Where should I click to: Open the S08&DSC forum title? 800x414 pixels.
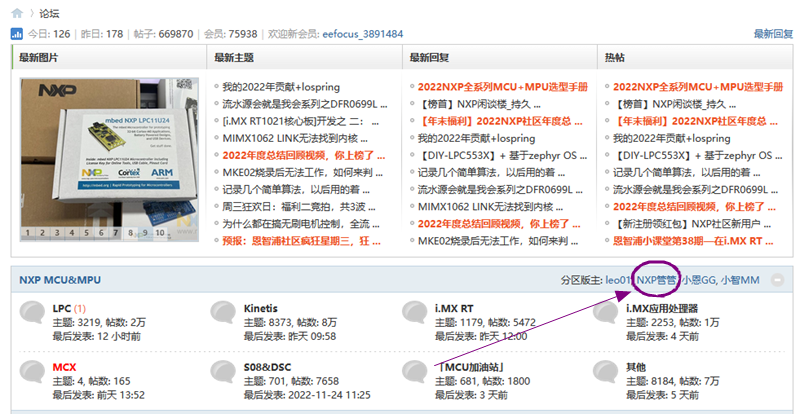267,367
